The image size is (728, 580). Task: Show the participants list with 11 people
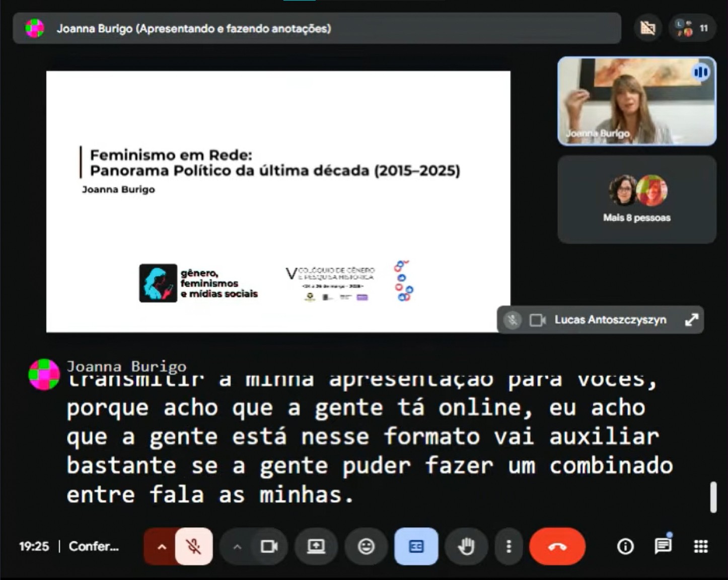pyautogui.click(x=692, y=28)
